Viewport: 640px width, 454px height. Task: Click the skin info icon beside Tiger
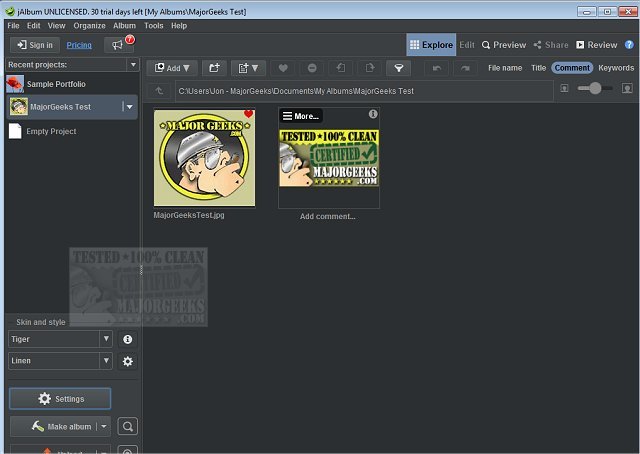(x=127, y=339)
